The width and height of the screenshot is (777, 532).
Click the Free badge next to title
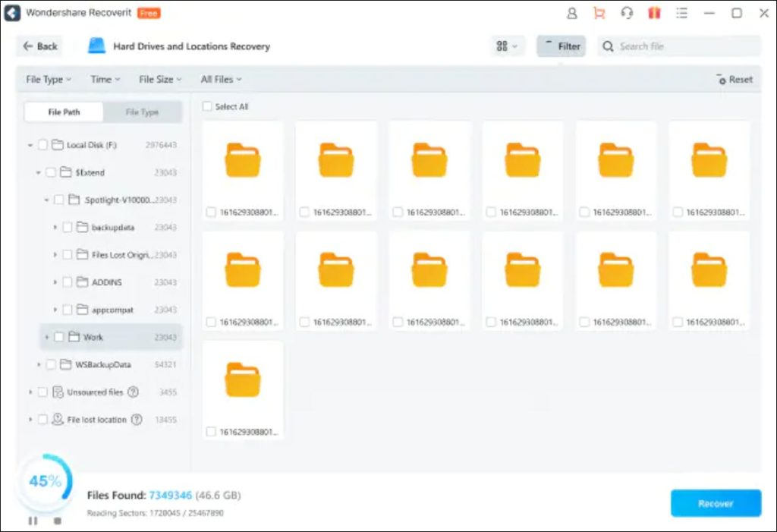click(148, 14)
